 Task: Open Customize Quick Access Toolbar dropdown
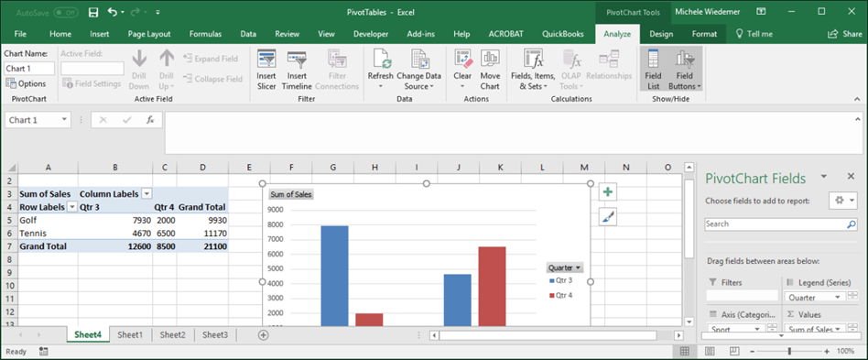pos(157,12)
